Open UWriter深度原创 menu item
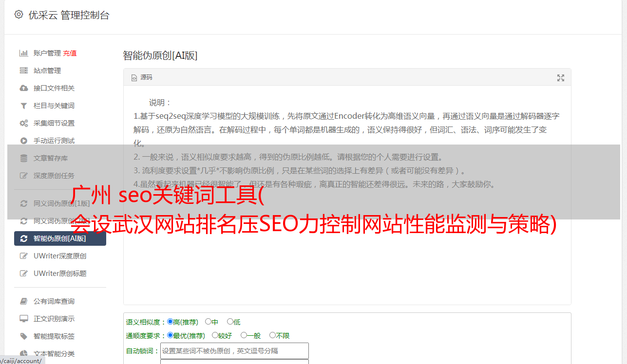The height and width of the screenshot is (364, 627). (x=60, y=256)
